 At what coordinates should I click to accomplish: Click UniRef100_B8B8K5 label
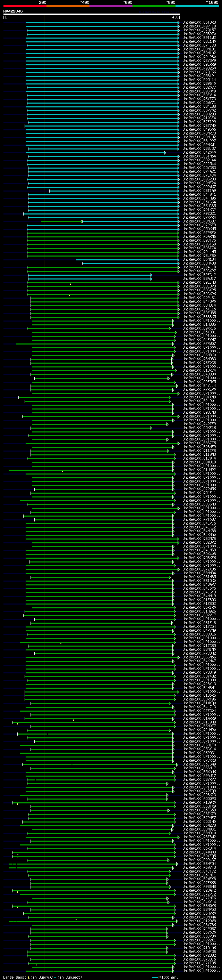click(x=199, y=317)
